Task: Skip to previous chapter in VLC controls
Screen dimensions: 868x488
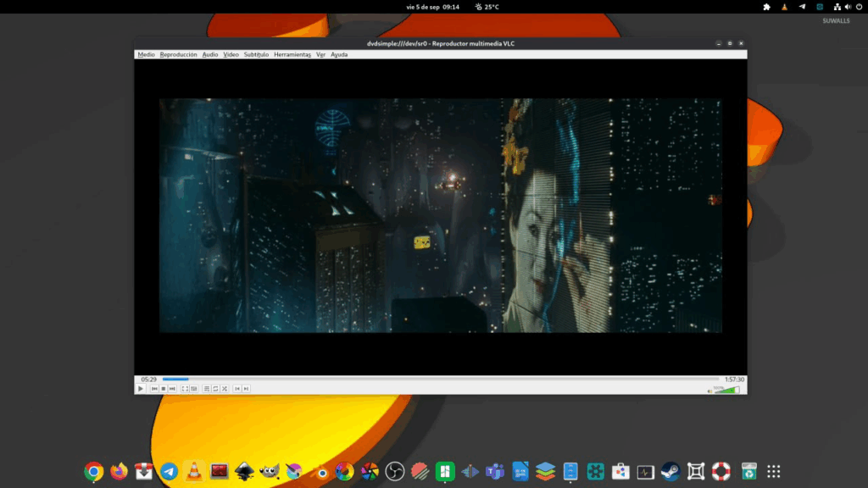Action: (x=154, y=389)
